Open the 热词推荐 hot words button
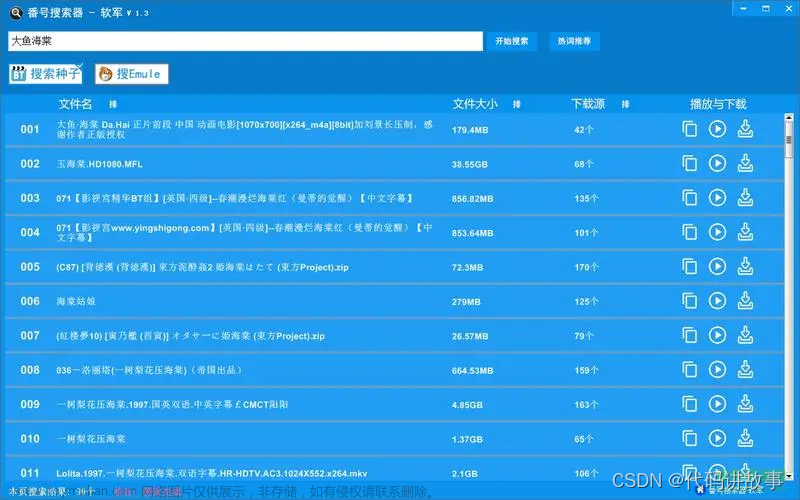This screenshot has width=800, height=500. (574, 41)
